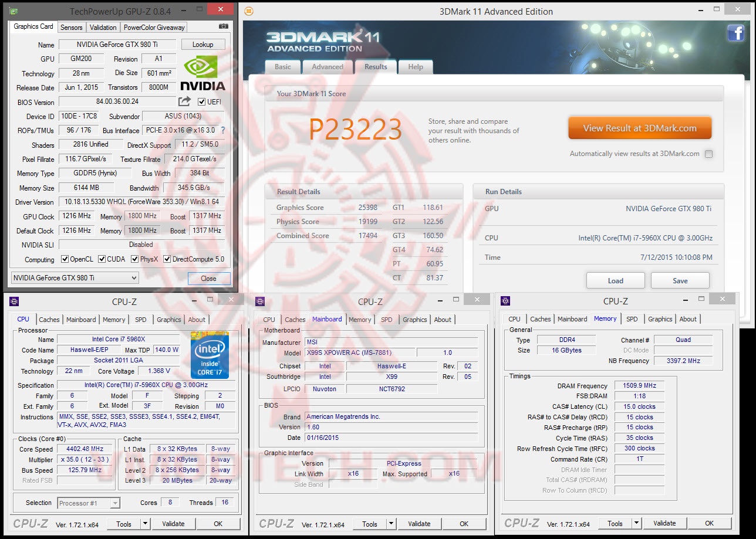This screenshot has width=756, height=539.
Task: Select the GPU-Z Graphics Card tab
Action: [33, 26]
